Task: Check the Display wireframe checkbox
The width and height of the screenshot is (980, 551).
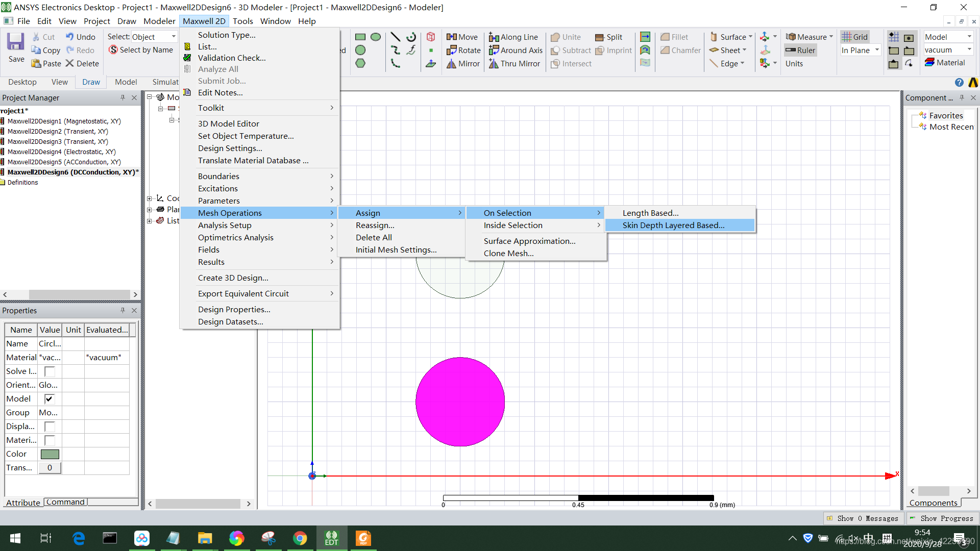Action: (x=50, y=426)
